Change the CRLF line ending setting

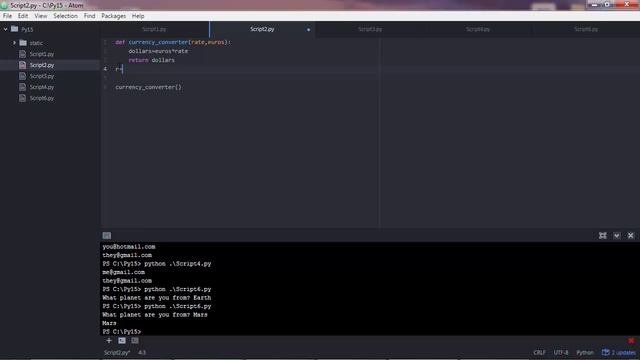539,352
